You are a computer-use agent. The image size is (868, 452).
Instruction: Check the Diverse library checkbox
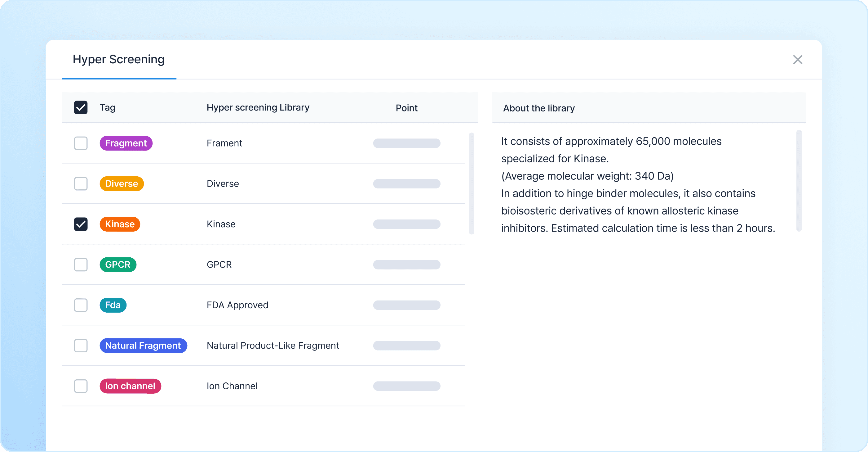(x=81, y=184)
